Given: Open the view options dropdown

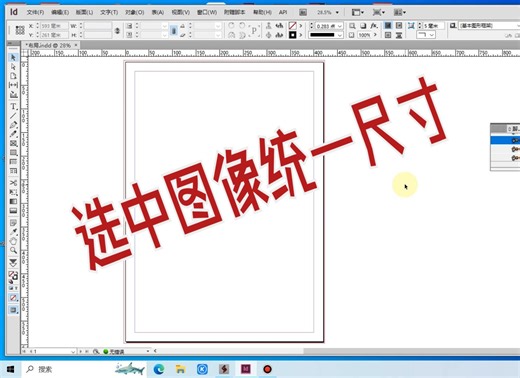Looking at the screenshot, I should click(358, 12).
